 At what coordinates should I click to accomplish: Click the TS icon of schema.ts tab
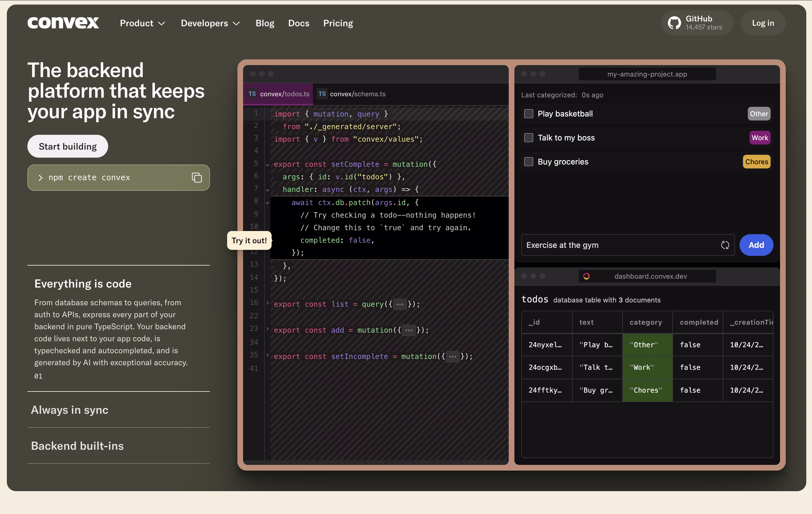[322, 94]
